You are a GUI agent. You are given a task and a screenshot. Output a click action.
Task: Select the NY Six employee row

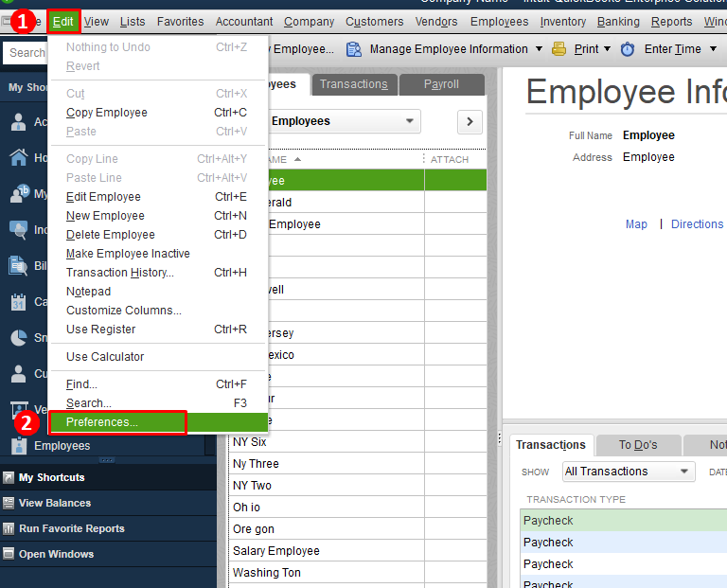[x=358, y=442]
